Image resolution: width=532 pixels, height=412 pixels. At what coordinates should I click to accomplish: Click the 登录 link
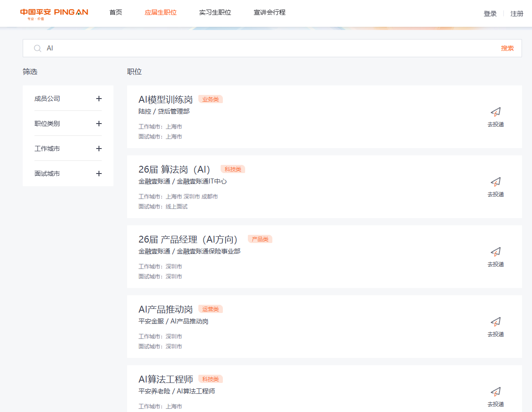point(490,14)
